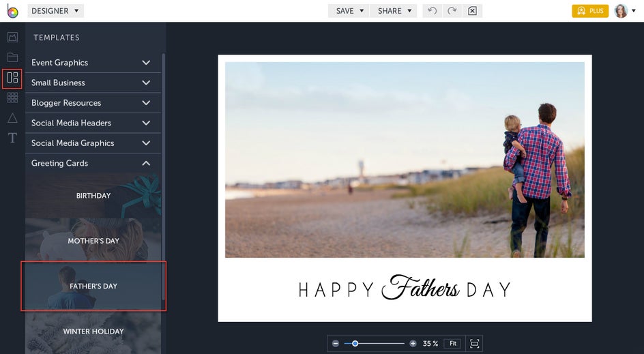Click the zoom in plus icon
This screenshot has width=644, height=354.
click(413, 343)
